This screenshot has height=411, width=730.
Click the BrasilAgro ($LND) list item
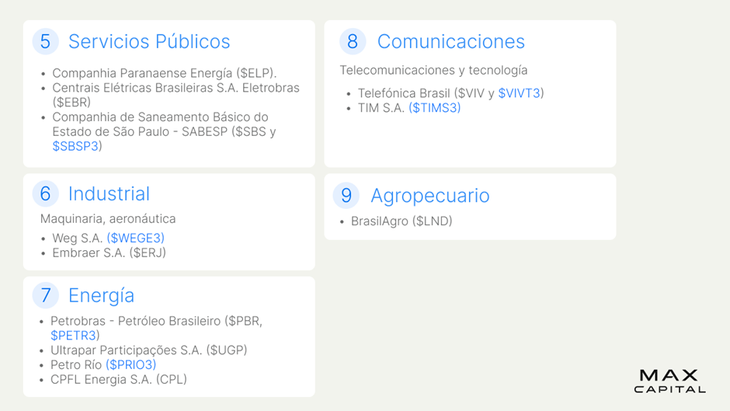(x=401, y=221)
